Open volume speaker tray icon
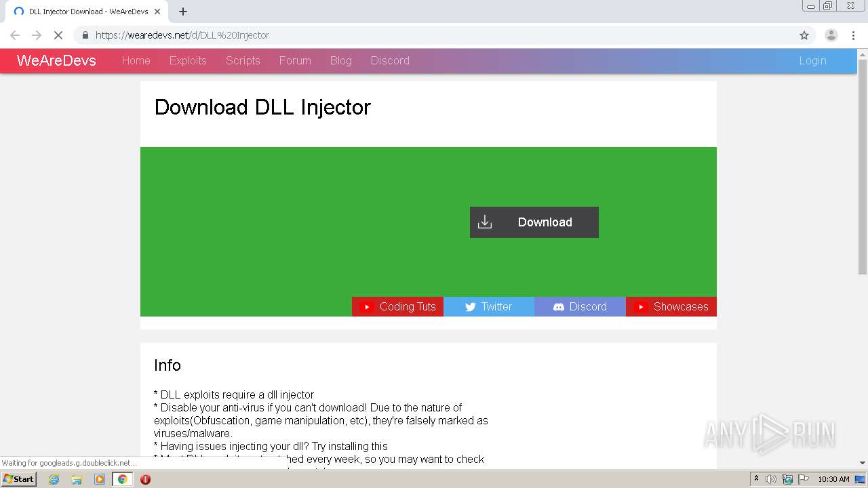Image resolution: width=868 pixels, height=488 pixels. tap(771, 479)
